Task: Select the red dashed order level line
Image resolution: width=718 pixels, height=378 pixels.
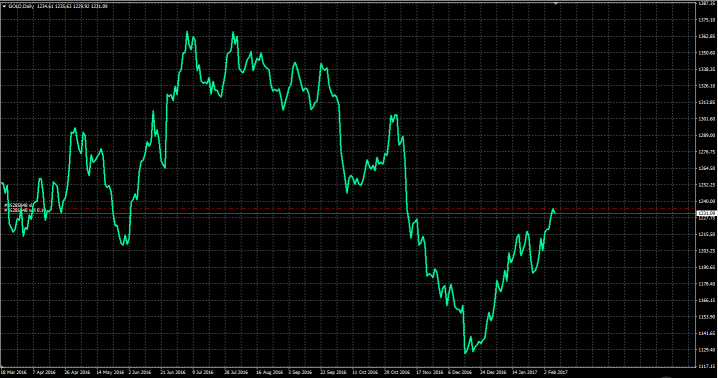Action: point(348,209)
